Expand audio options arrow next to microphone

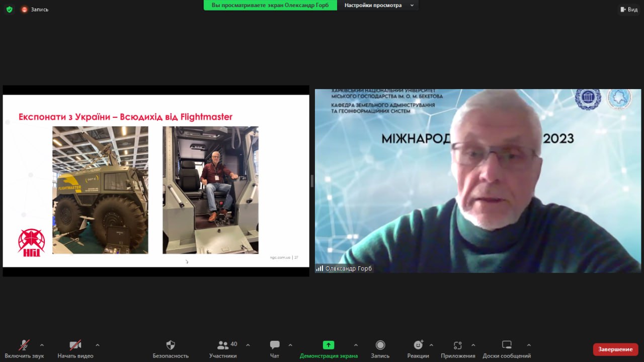coord(42,345)
